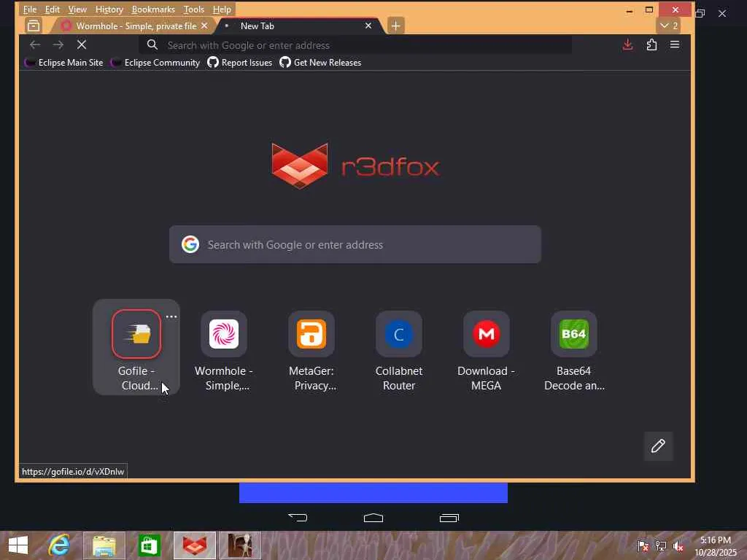The height and width of the screenshot is (560, 747).
Task: Open Eclipse Community bookmark
Action: tap(155, 63)
